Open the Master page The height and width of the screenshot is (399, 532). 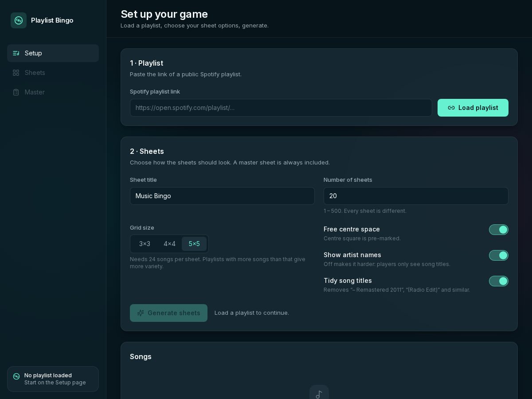pyautogui.click(x=53, y=92)
